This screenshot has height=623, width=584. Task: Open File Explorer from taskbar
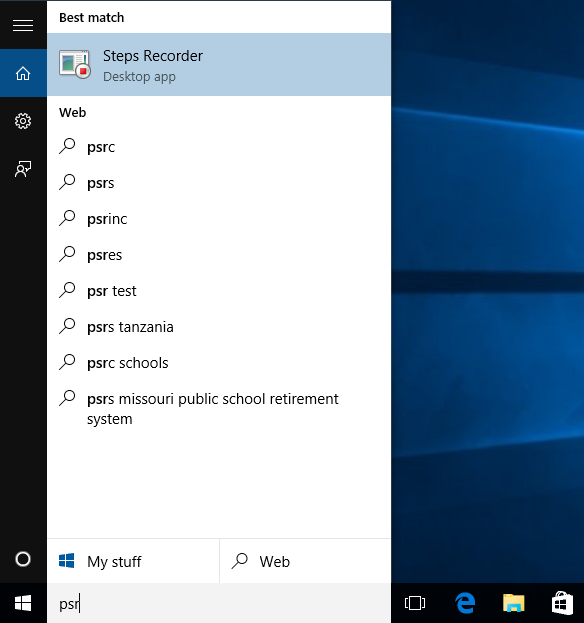[x=513, y=603]
